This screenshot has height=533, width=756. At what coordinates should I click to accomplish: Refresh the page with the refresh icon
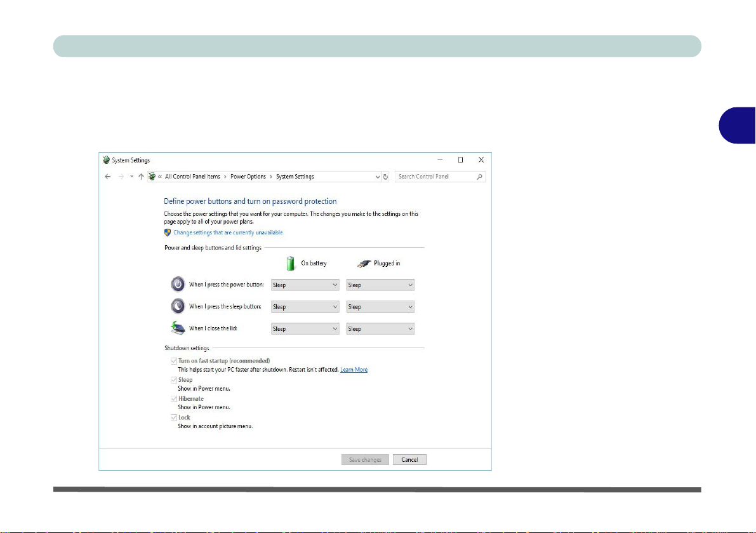[x=385, y=177]
